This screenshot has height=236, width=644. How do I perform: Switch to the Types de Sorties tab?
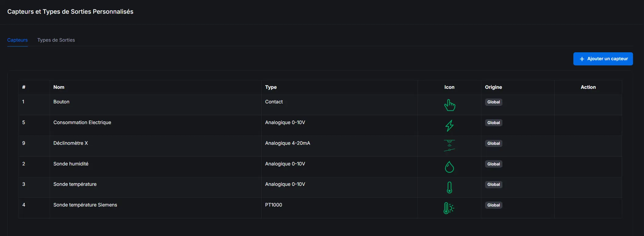[56, 40]
